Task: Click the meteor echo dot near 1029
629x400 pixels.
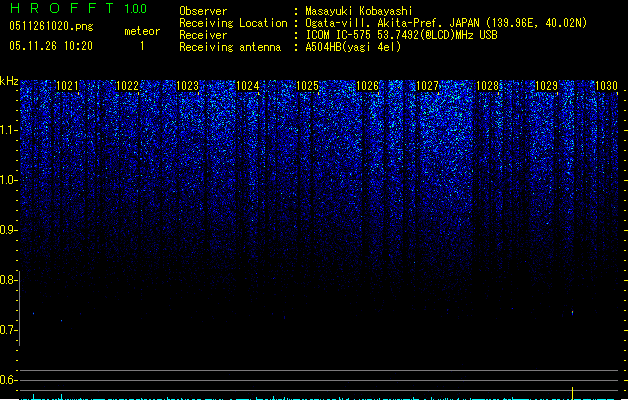Action: click(x=572, y=312)
